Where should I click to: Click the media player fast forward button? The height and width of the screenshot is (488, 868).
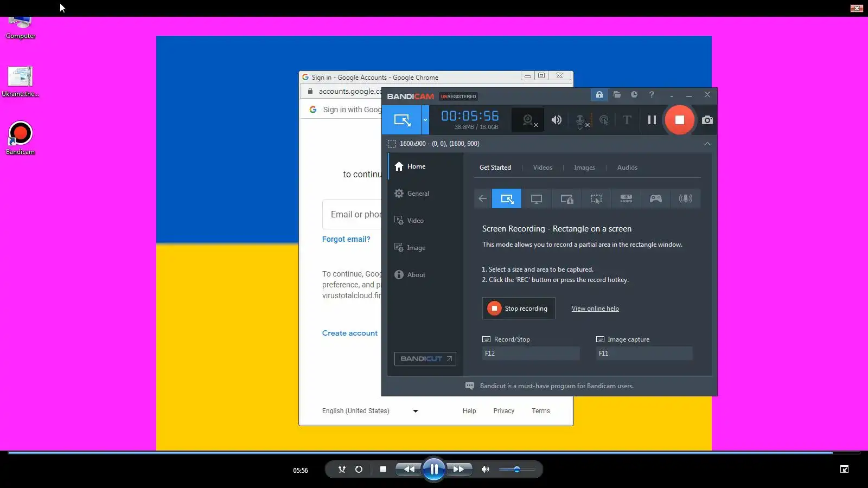click(459, 470)
